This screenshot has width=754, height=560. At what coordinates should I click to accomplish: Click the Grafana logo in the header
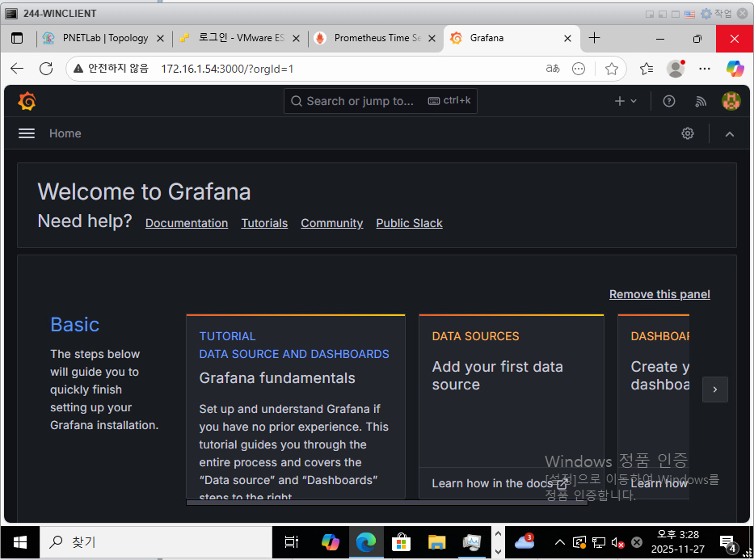point(27,102)
